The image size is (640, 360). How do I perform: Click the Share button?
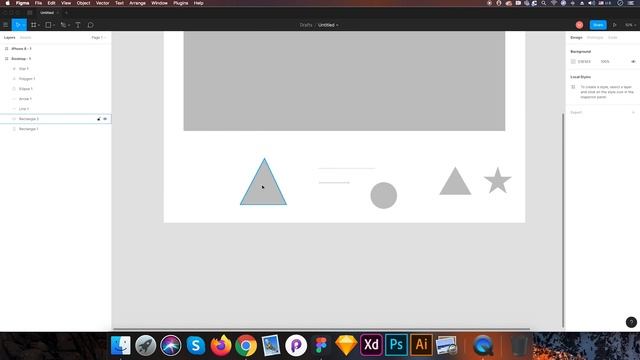(x=598, y=25)
